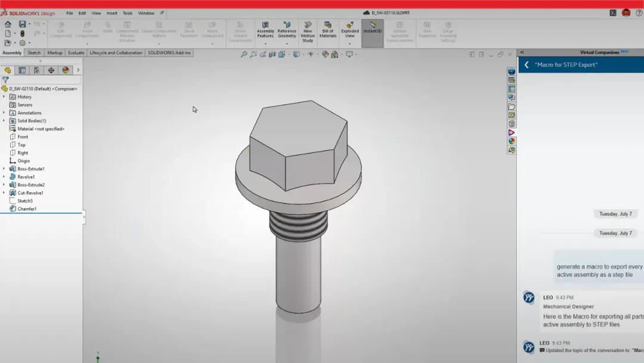This screenshot has height=363, width=644.
Task: Click the Home icon in the quick toolbar
Action: [x=8, y=24]
